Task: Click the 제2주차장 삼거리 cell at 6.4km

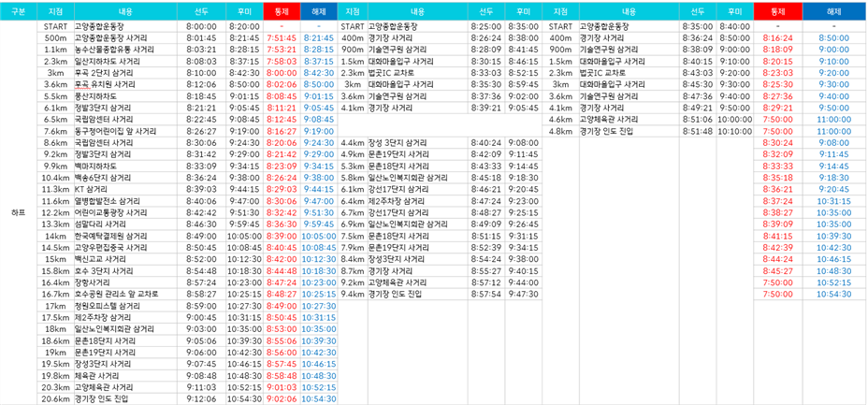Action: pos(417,201)
